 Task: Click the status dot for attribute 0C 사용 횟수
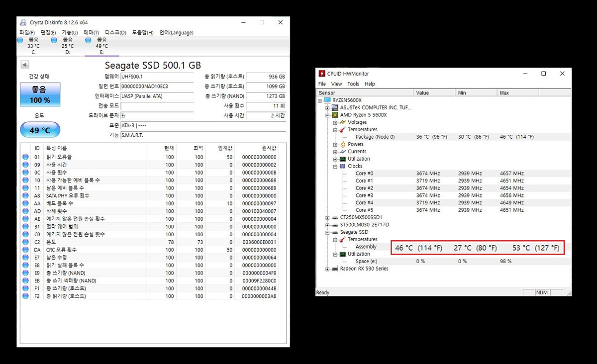coord(26,173)
